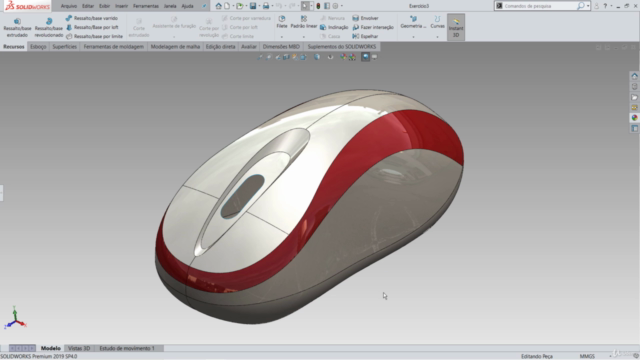Open the Vistas 3D bottom tab

(x=79, y=348)
